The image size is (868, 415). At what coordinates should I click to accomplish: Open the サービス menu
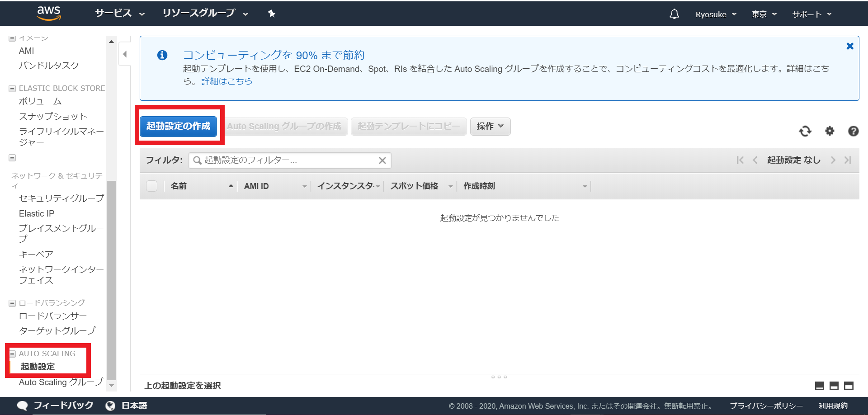point(120,14)
